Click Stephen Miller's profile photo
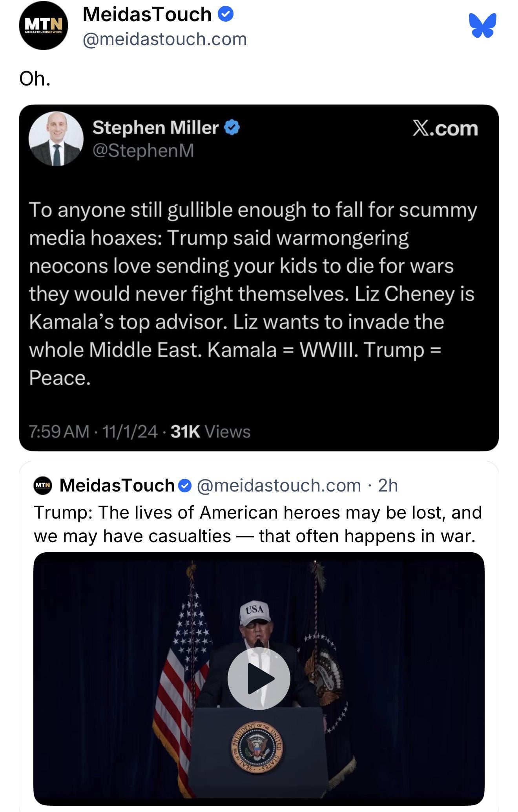518x812 pixels. 56,139
